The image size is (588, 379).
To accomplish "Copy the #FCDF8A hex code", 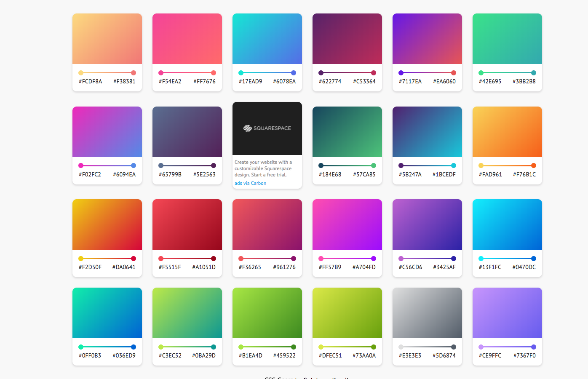I will tap(90, 81).
